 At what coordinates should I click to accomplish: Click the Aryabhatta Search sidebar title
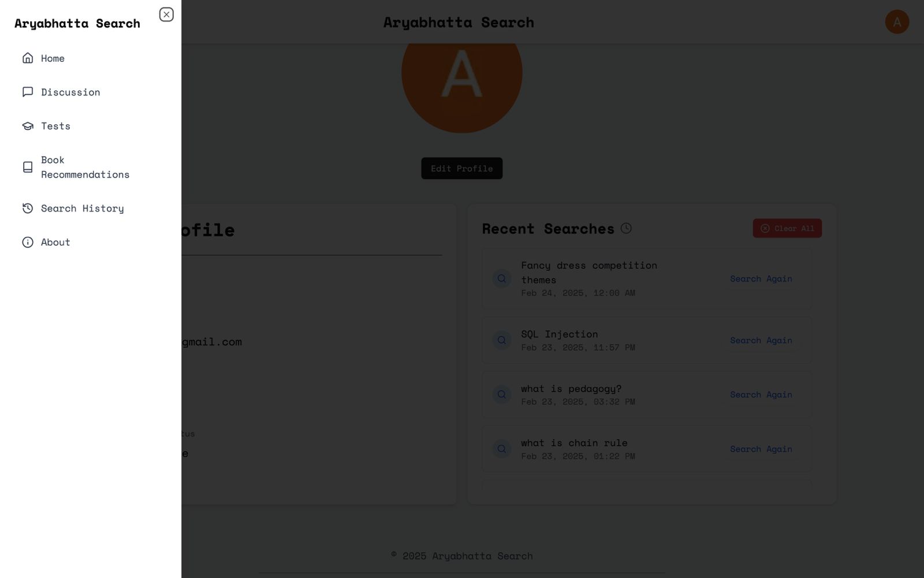(77, 24)
